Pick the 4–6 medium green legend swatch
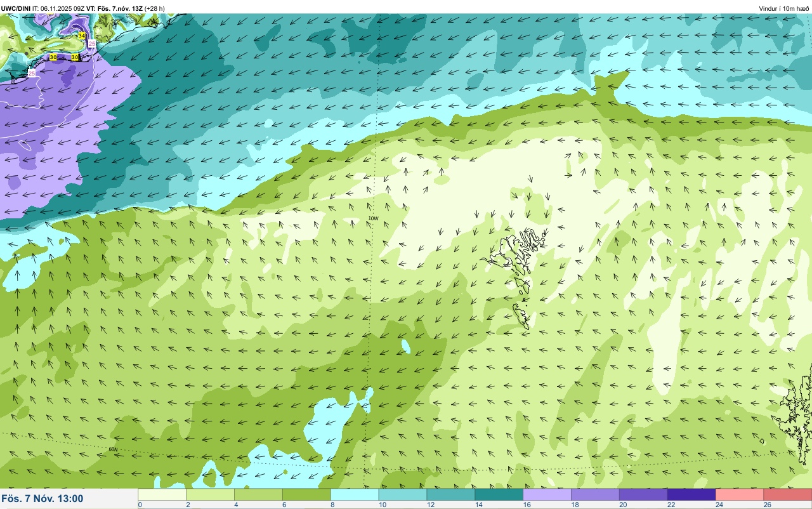The image size is (812, 509). click(258, 494)
